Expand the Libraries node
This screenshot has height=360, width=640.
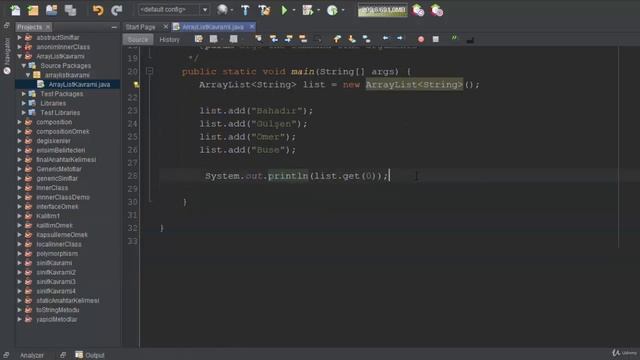[x=24, y=103]
